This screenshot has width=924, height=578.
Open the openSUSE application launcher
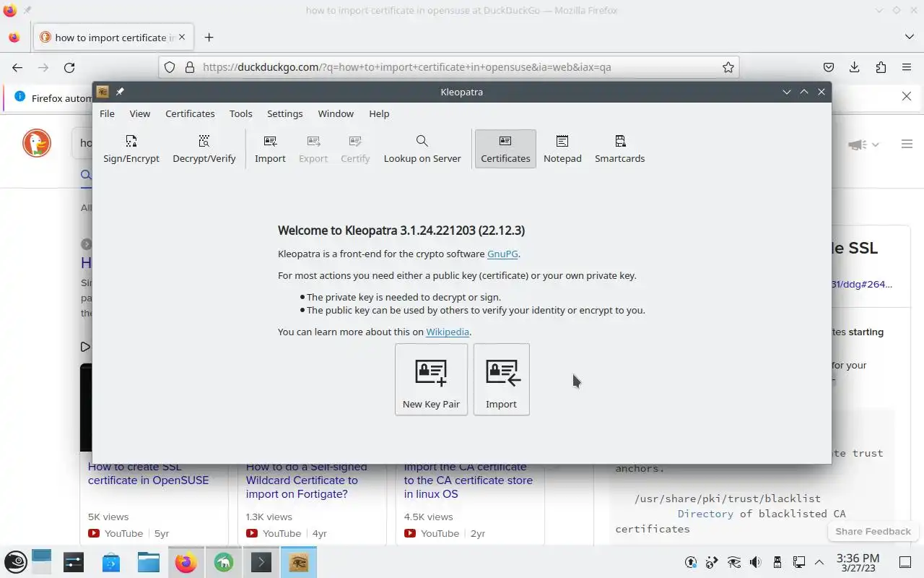(16, 562)
